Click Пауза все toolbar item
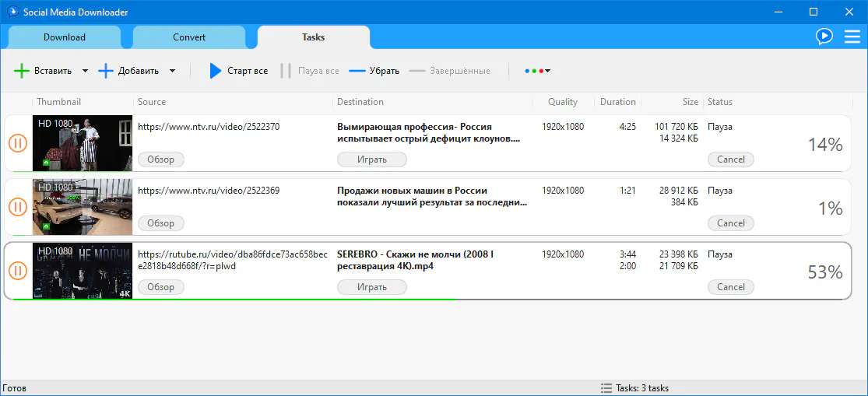 (310, 71)
